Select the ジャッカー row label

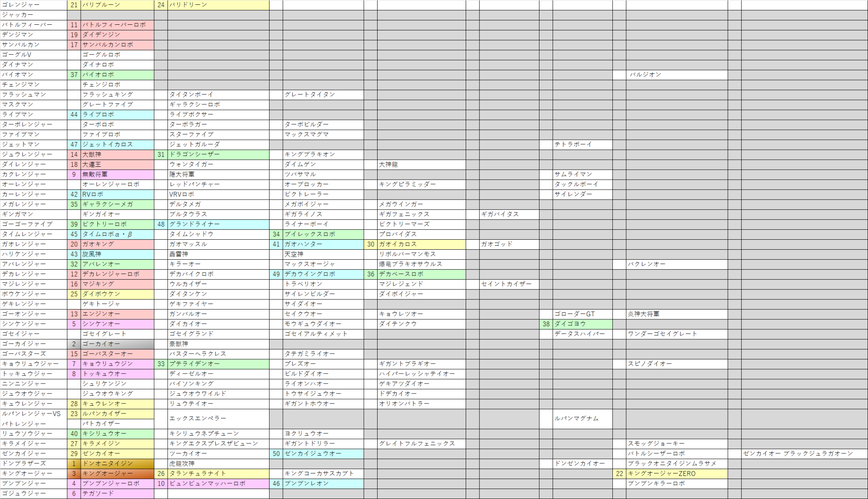33,15
